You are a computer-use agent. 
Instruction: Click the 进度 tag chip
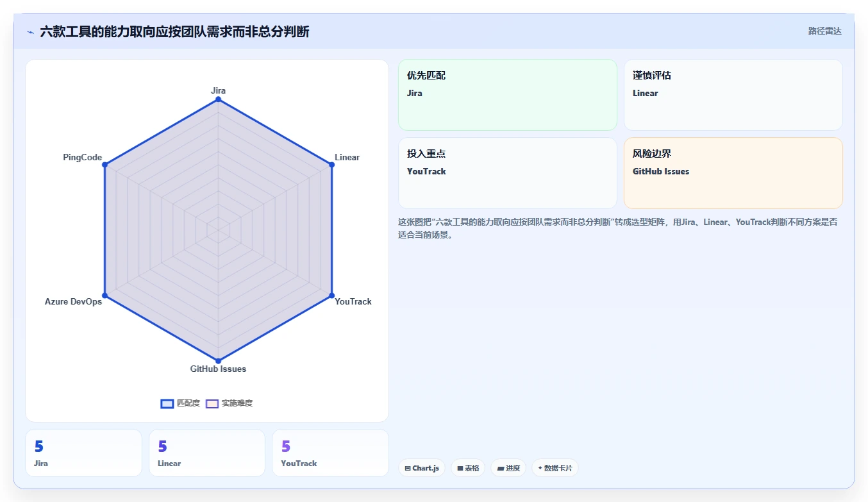pyautogui.click(x=508, y=468)
